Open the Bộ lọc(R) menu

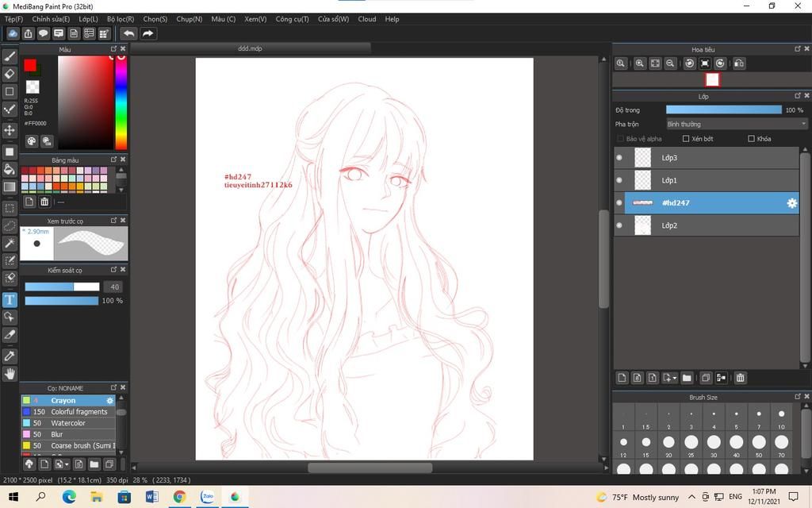point(121,19)
